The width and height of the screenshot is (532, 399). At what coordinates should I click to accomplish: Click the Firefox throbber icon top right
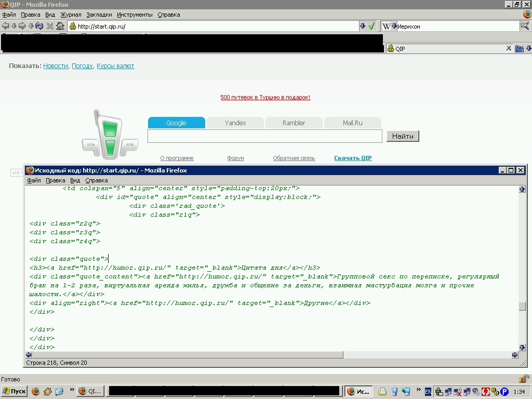[x=527, y=14]
